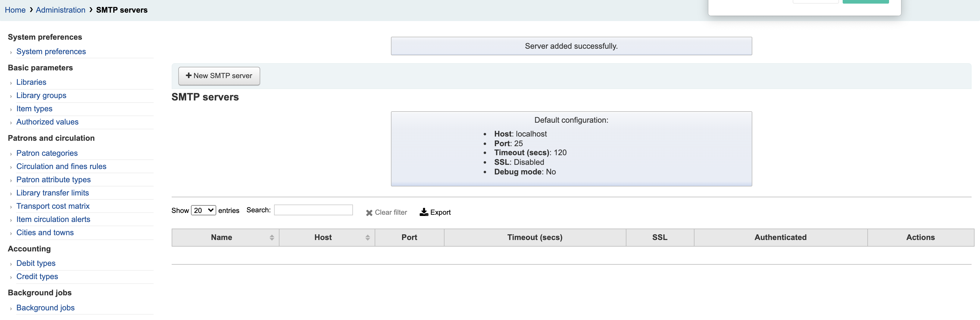Open Administration from the breadcrumb
The height and width of the screenshot is (320, 980).
coord(61,10)
